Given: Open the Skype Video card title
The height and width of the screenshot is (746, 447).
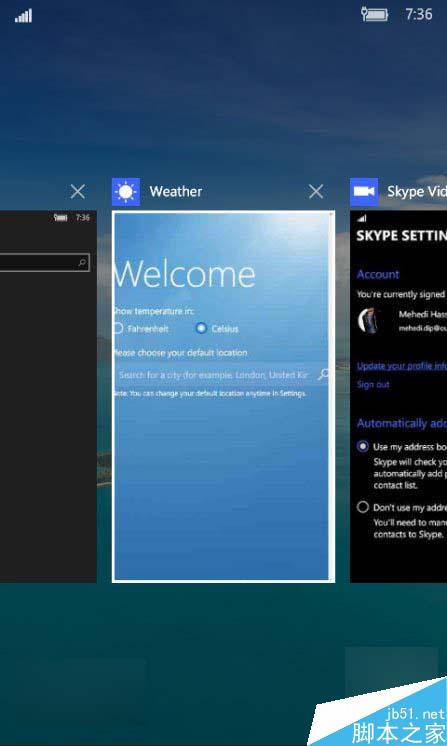Looking at the screenshot, I should tap(417, 191).
